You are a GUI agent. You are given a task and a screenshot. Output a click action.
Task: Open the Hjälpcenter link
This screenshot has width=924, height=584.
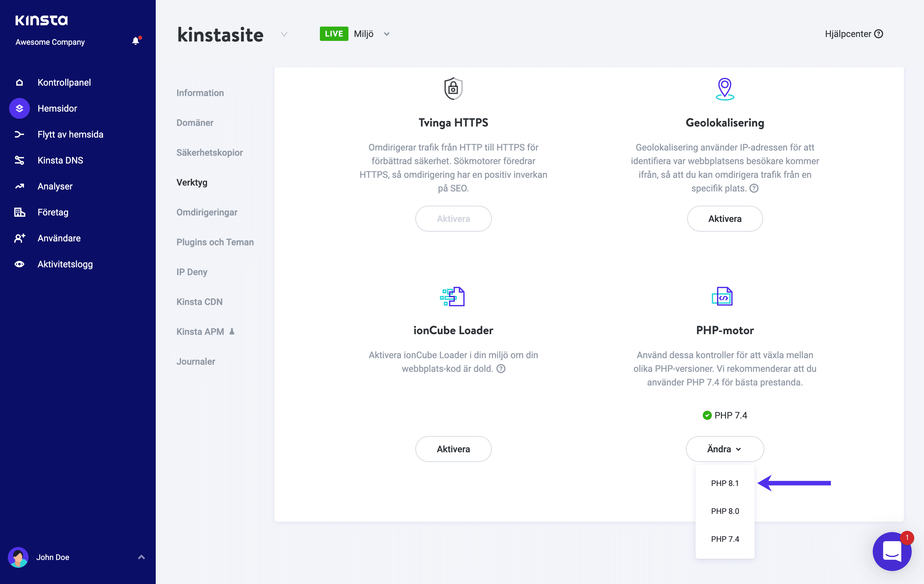click(854, 34)
